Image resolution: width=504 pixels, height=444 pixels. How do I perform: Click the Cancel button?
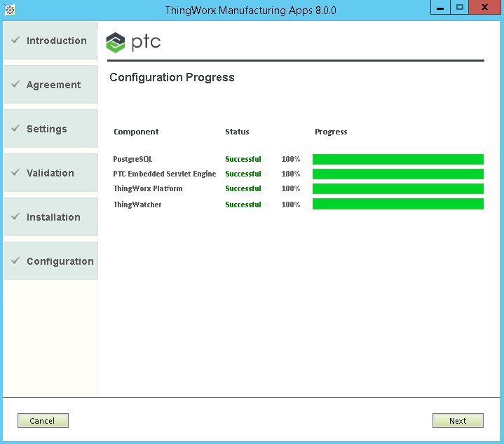(43, 421)
